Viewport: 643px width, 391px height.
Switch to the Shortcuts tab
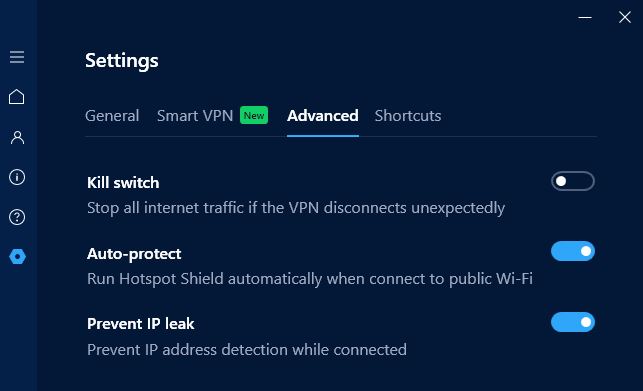408,116
